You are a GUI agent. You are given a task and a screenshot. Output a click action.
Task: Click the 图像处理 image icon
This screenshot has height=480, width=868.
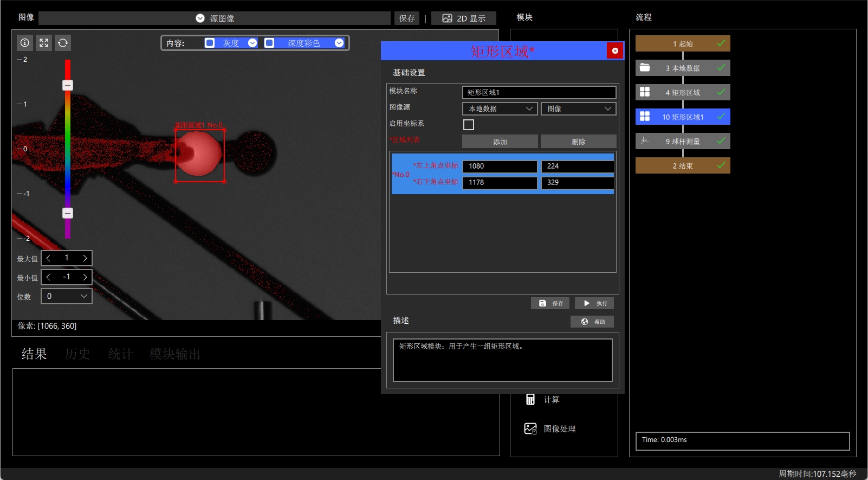(x=530, y=428)
